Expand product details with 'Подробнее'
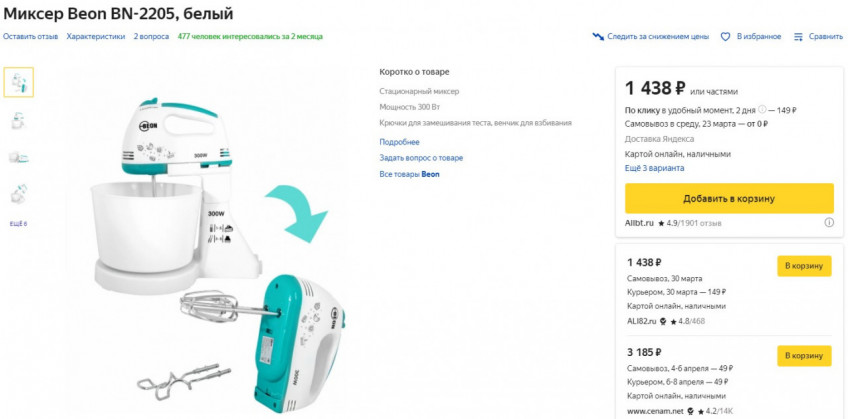Viewport: 848px width, 419px height. coord(399,142)
